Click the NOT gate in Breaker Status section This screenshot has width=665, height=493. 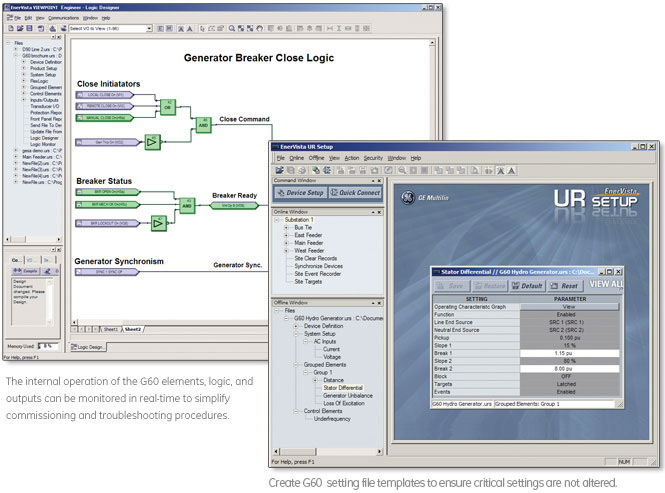click(159, 223)
